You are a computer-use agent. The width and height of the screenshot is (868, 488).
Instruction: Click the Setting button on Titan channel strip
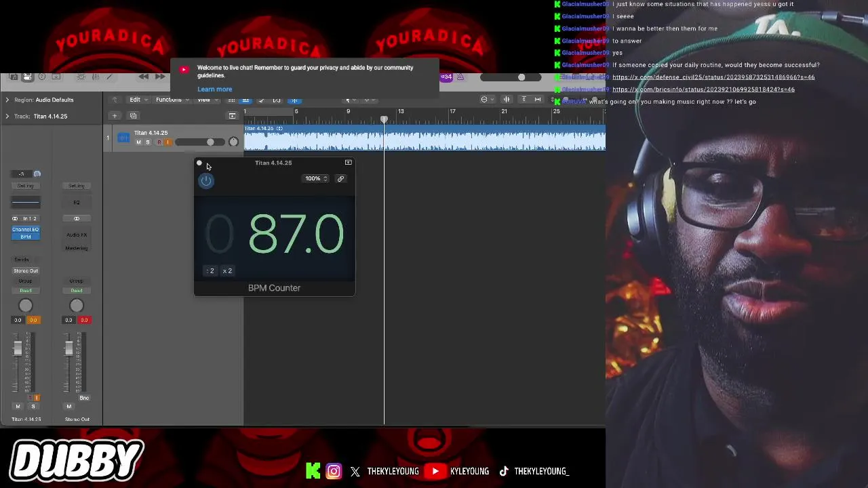(25, 186)
